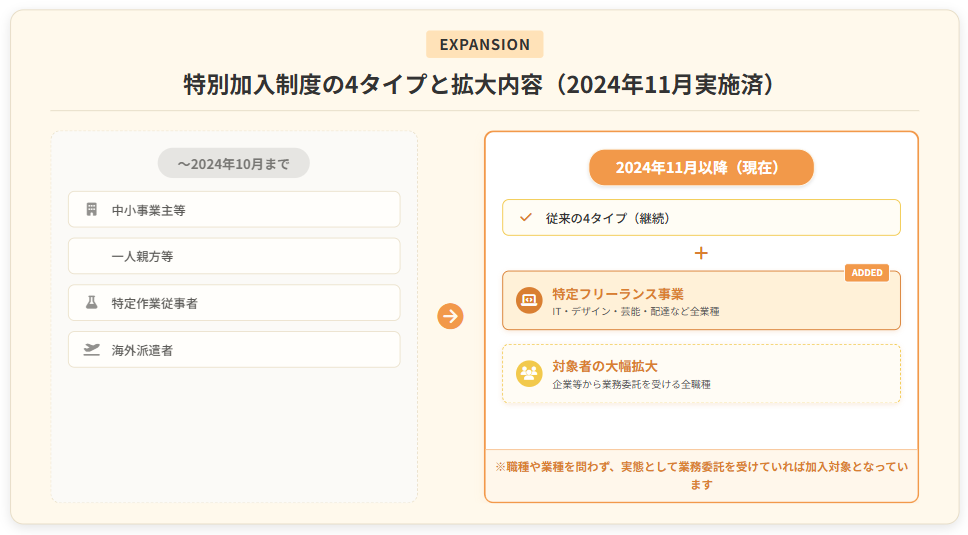The height and width of the screenshot is (535, 968).
Task: Click the orange plus sign
Action: [701, 253]
